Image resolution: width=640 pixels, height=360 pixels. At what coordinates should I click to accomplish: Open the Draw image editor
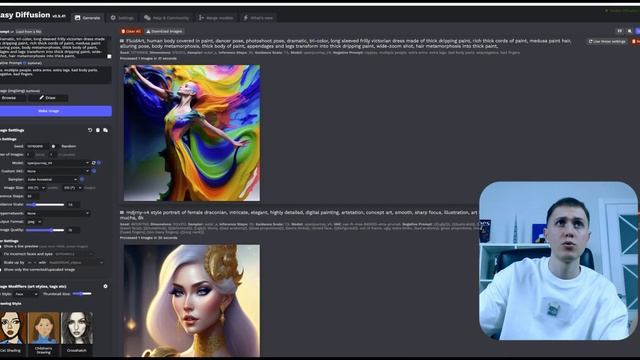pos(48,98)
